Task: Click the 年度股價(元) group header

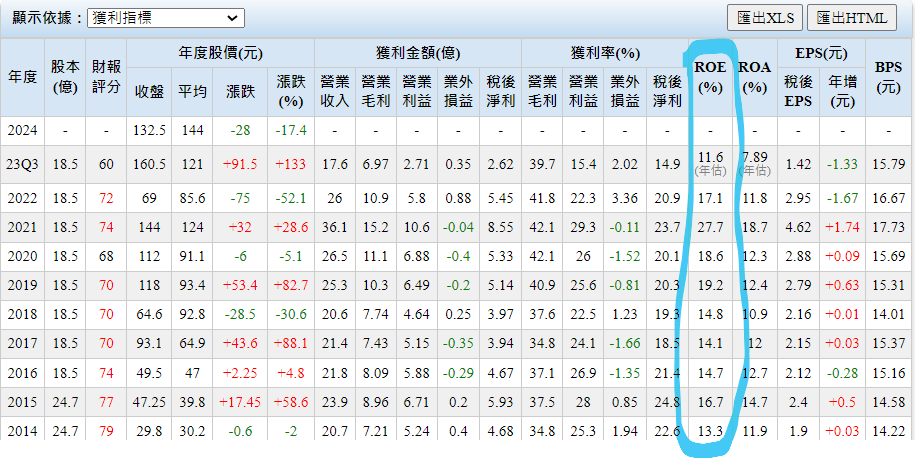Action: tap(221, 53)
